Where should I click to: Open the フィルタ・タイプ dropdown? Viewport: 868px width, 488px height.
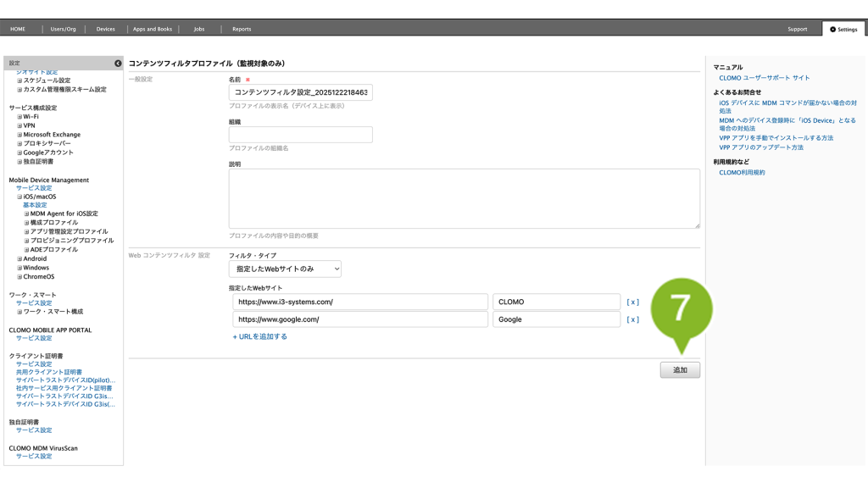[x=285, y=269]
